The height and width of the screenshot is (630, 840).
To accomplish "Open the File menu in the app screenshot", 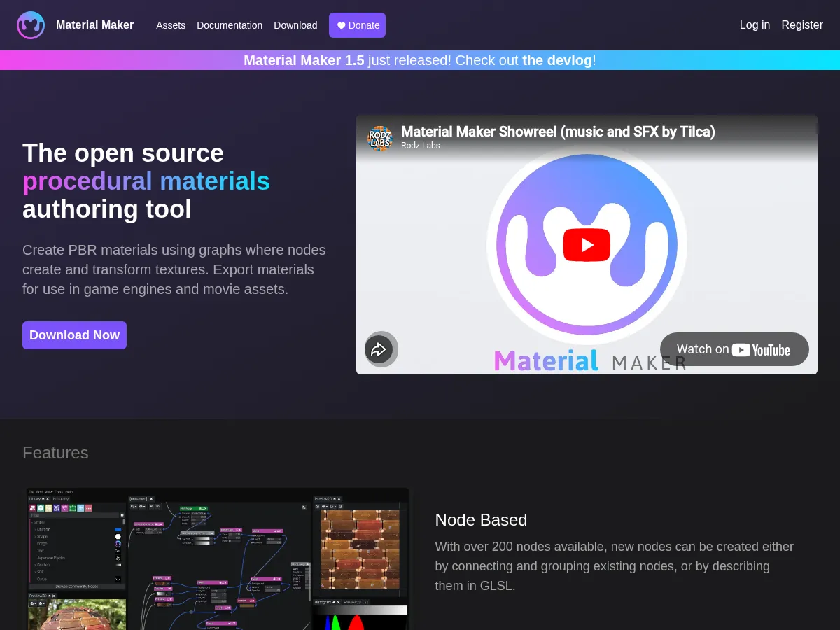I will 31,492.
